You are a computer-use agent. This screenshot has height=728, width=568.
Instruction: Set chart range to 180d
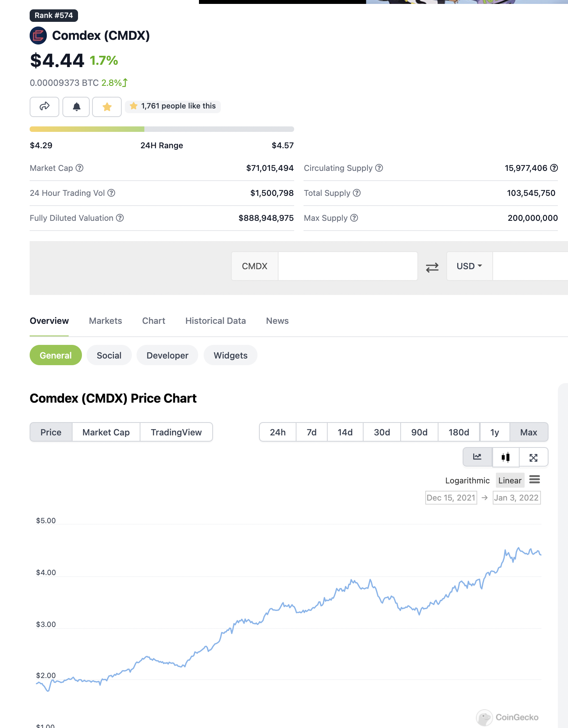pyautogui.click(x=459, y=432)
